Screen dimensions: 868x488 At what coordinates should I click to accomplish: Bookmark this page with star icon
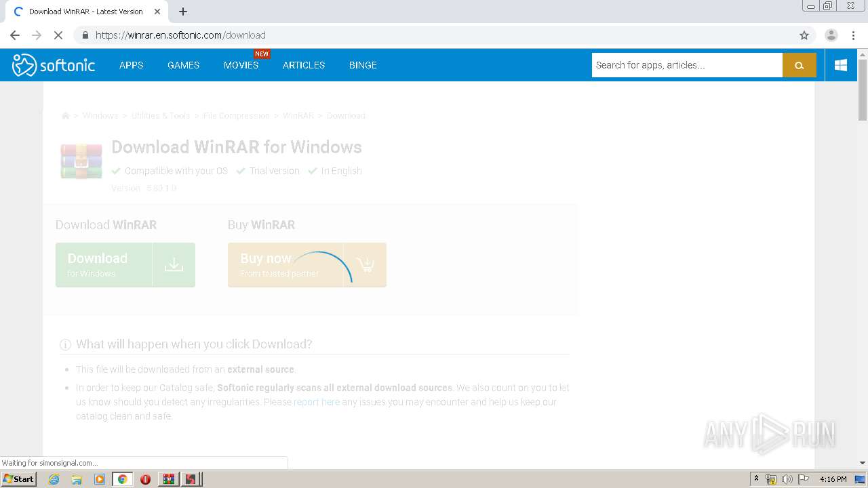(x=804, y=35)
